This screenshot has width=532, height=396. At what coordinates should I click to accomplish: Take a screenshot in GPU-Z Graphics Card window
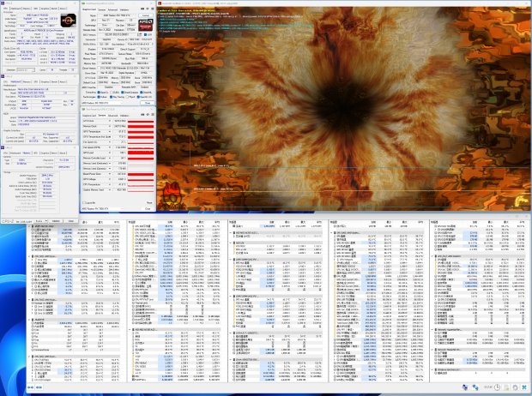pyautogui.click(x=142, y=9)
